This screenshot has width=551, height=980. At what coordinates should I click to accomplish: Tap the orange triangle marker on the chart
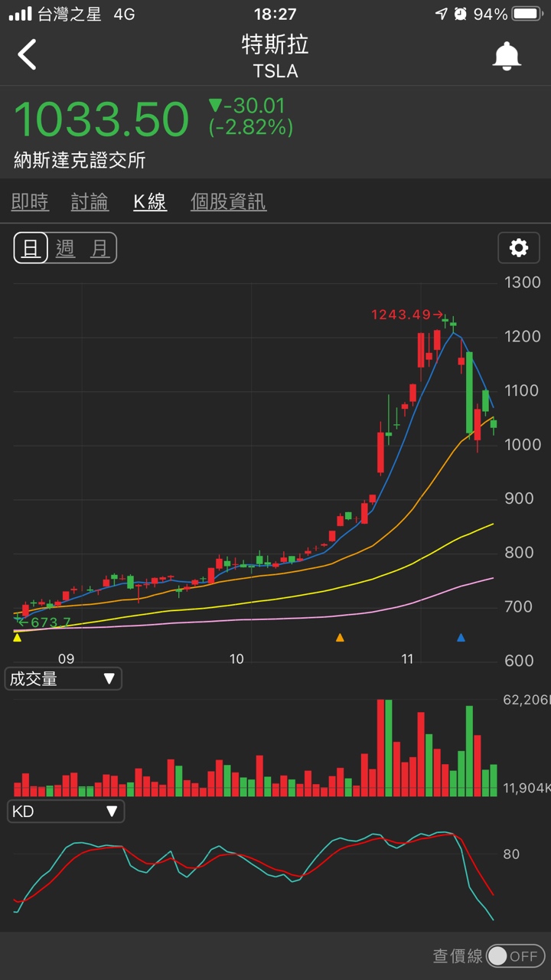pyautogui.click(x=340, y=637)
